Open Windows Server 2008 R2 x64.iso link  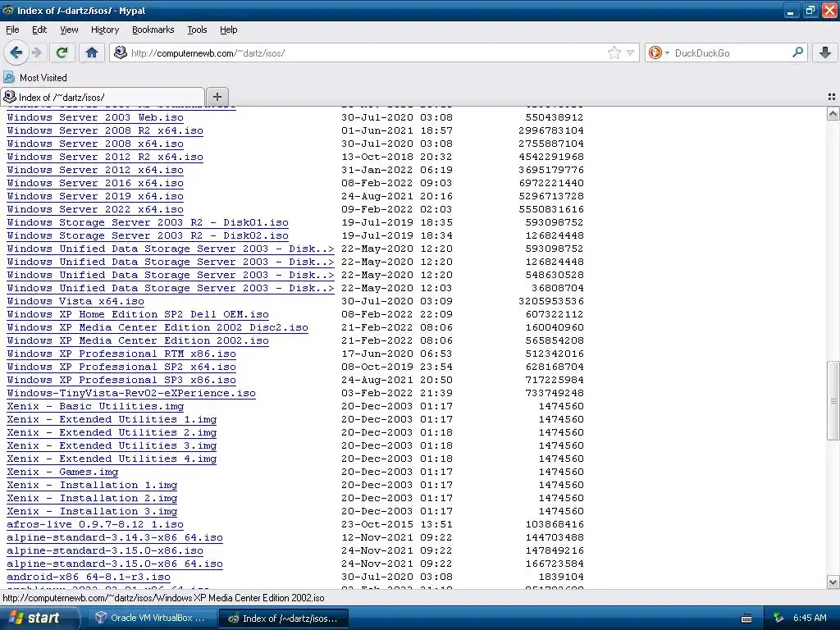(x=105, y=130)
